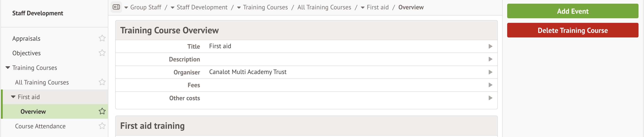Click the Other costs row arrow
644x137 pixels.
pos(490,98)
